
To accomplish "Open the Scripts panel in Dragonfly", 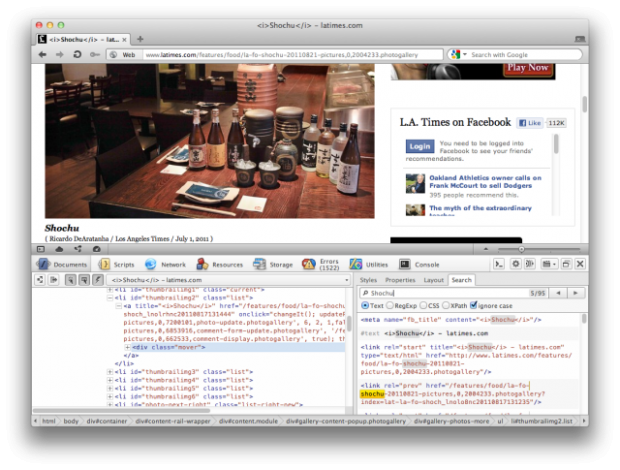I will (x=116, y=264).
